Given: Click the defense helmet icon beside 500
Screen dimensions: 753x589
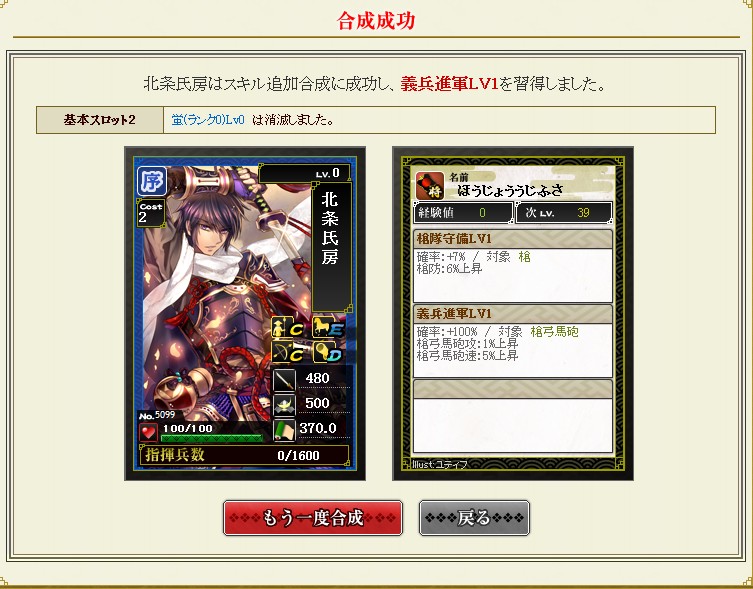Looking at the screenshot, I should [x=284, y=405].
